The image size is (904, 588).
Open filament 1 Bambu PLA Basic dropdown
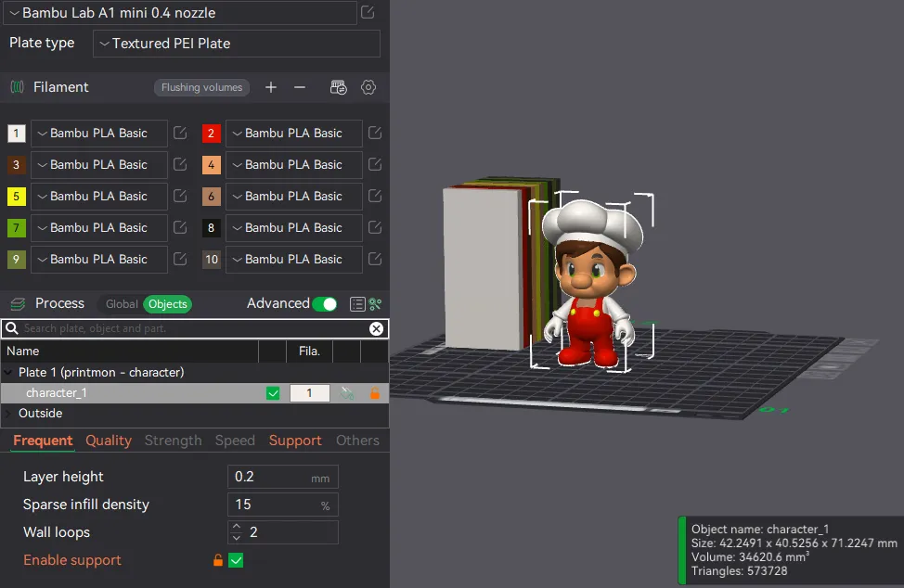(99, 133)
